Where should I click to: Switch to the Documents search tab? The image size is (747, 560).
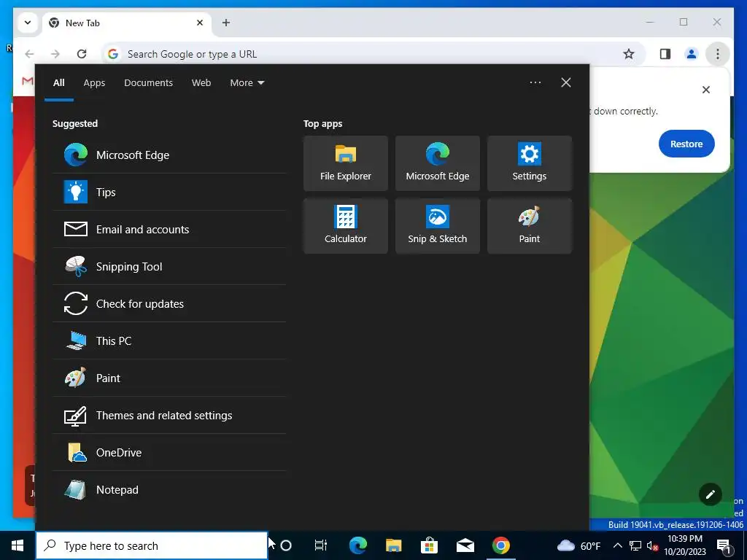pos(148,83)
